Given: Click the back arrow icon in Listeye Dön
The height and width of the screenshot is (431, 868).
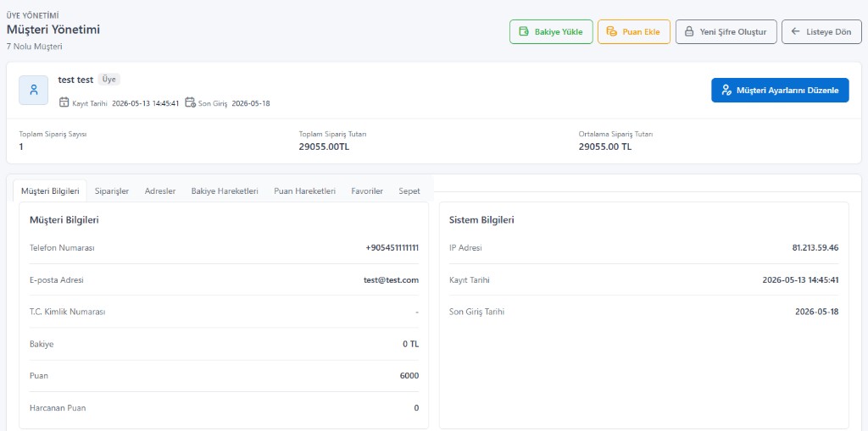Looking at the screenshot, I should [795, 31].
